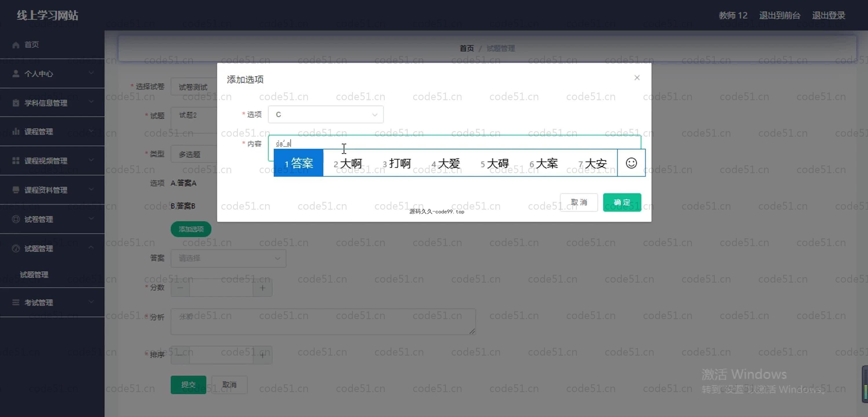Click 取消 in the 添加选项 dialog

579,202
